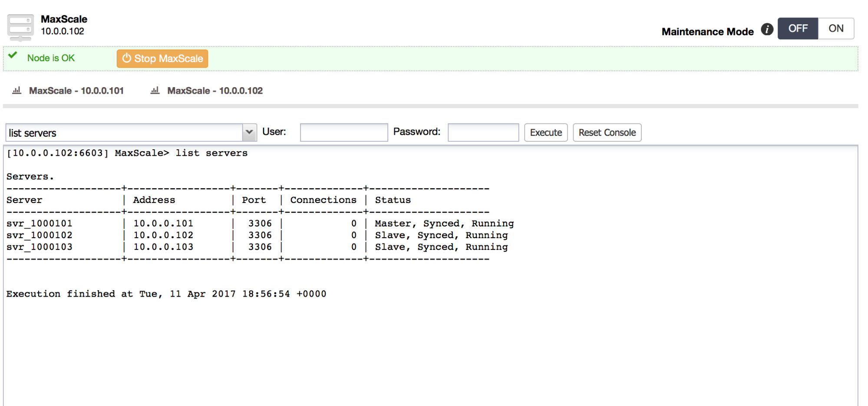Click the green Node is OK checkmark
The image size is (868, 406).
tap(13, 55)
